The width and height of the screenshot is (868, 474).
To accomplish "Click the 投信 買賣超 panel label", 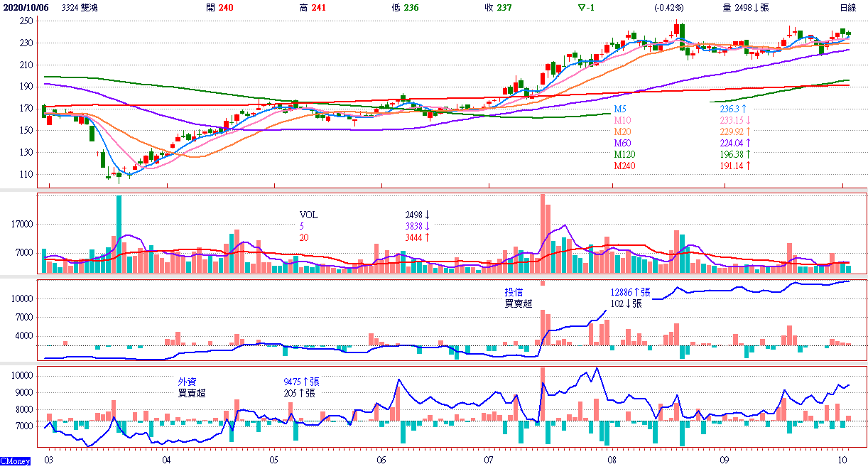I will click(518, 298).
